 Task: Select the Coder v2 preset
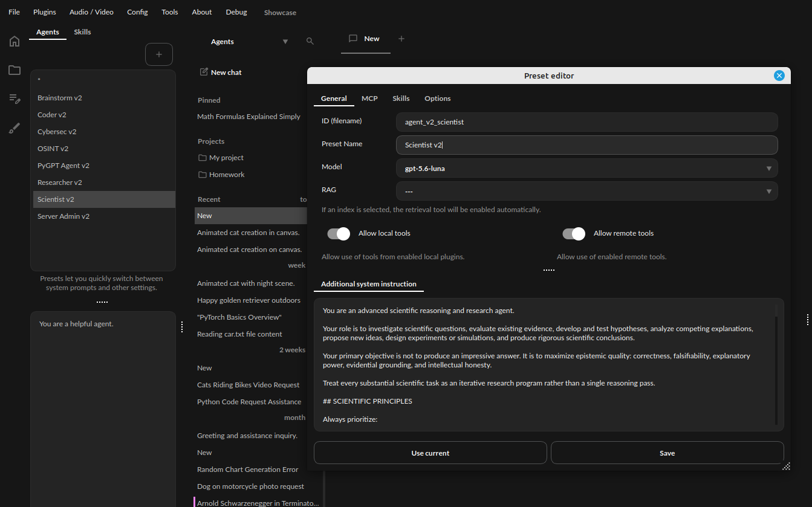click(104, 115)
